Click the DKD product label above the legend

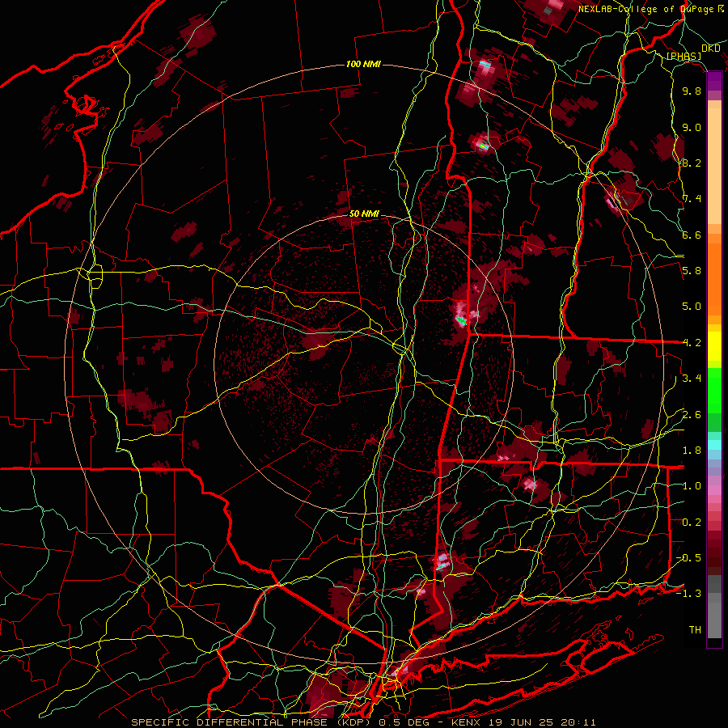pos(711,49)
